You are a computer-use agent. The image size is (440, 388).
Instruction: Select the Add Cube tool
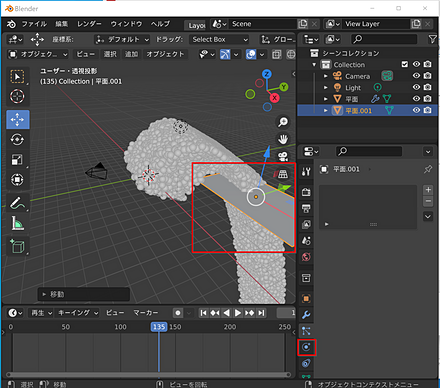(x=18, y=246)
